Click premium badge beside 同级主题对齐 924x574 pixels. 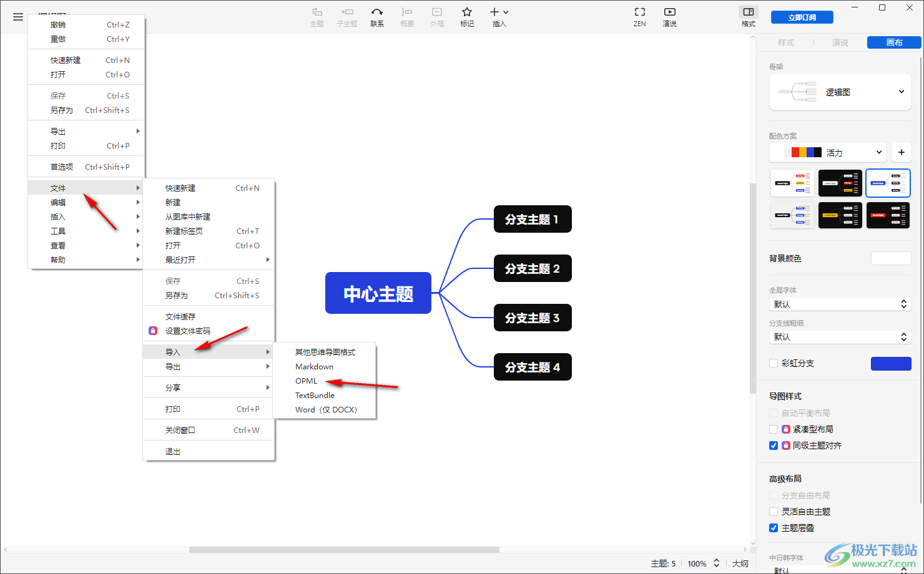(786, 445)
